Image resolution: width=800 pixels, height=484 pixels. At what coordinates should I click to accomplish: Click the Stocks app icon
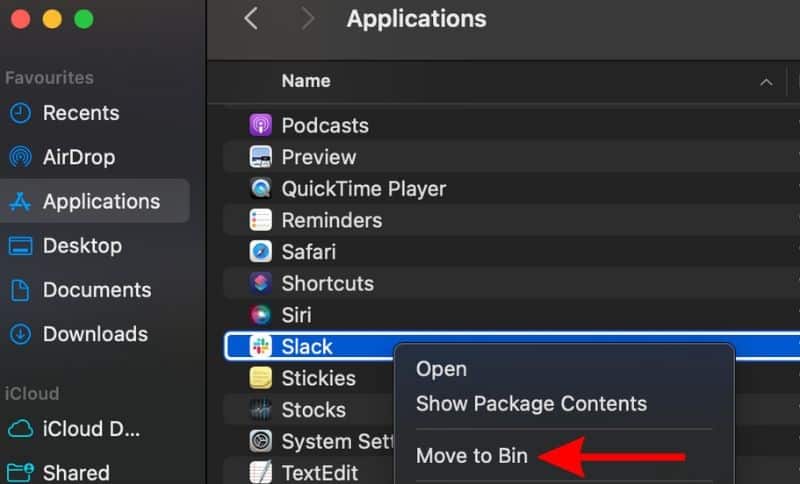pos(261,410)
